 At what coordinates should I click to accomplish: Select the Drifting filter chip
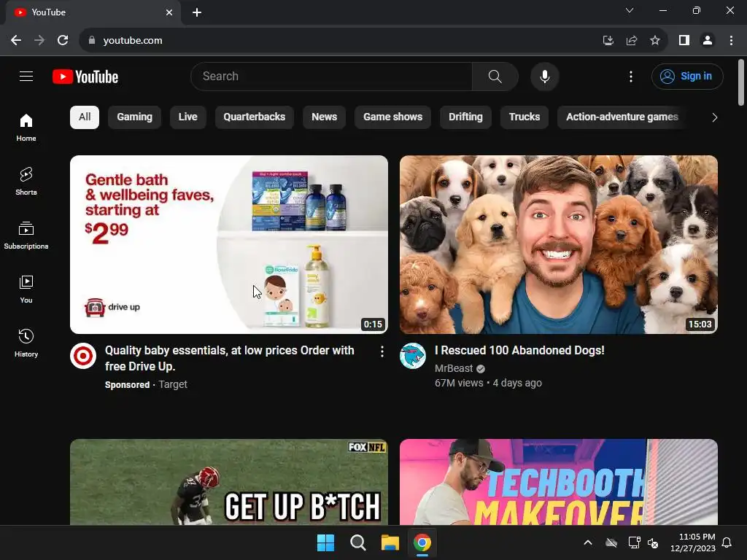(x=465, y=117)
